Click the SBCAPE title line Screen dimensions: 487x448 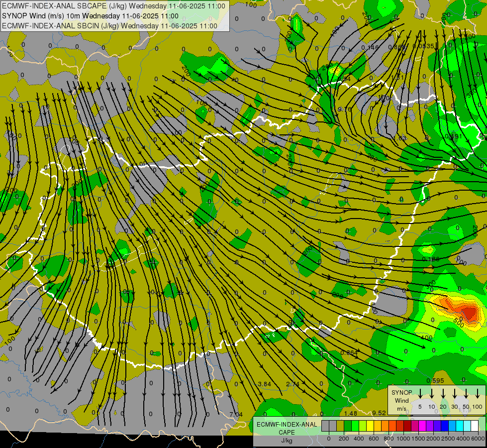click(x=114, y=6)
